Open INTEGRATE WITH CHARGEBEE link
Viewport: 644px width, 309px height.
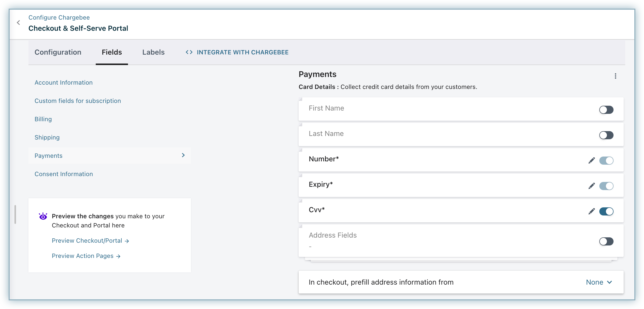coord(243,52)
